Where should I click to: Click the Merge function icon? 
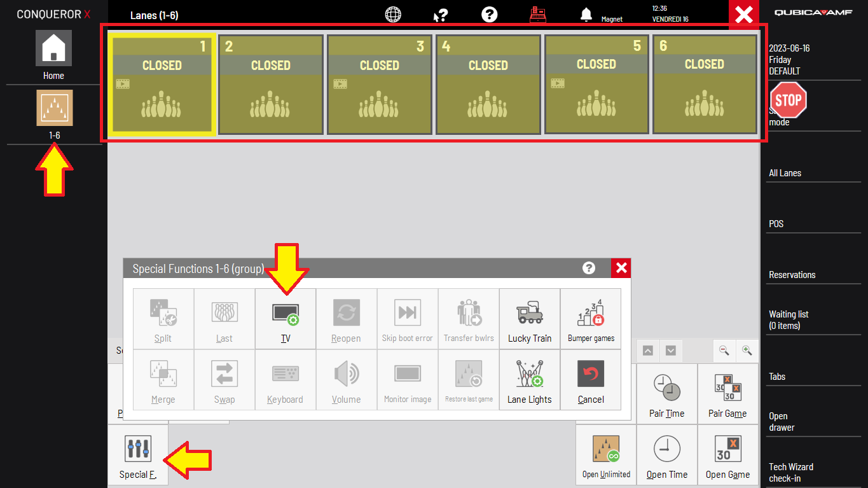pyautogui.click(x=163, y=380)
